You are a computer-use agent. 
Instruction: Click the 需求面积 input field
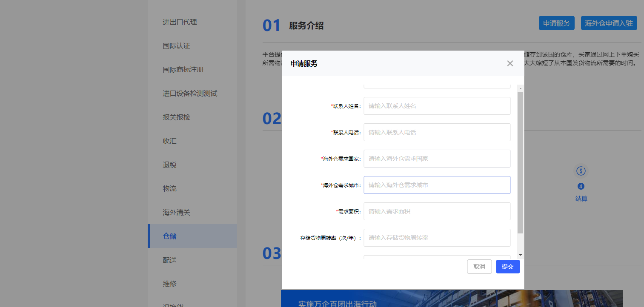click(x=437, y=211)
